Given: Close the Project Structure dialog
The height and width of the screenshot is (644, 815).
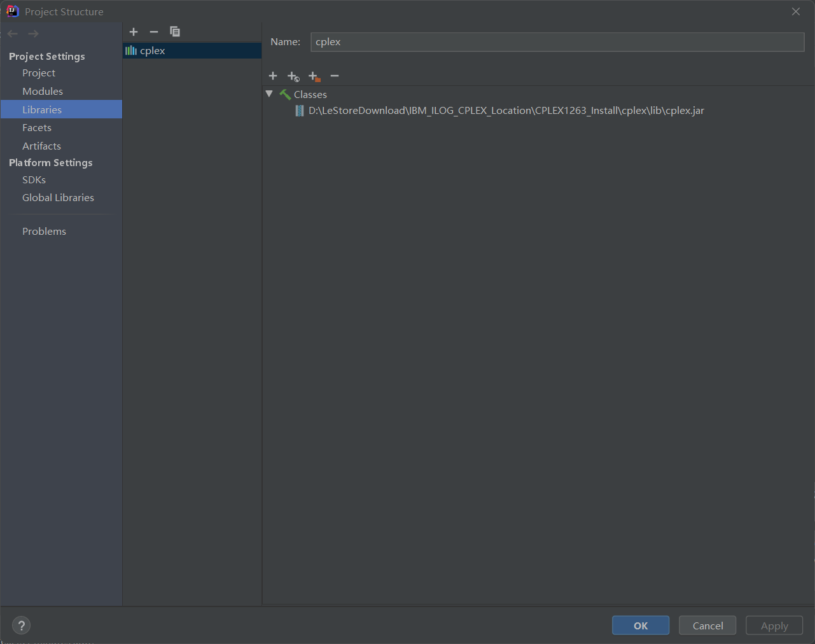Looking at the screenshot, I should [796, 11].
